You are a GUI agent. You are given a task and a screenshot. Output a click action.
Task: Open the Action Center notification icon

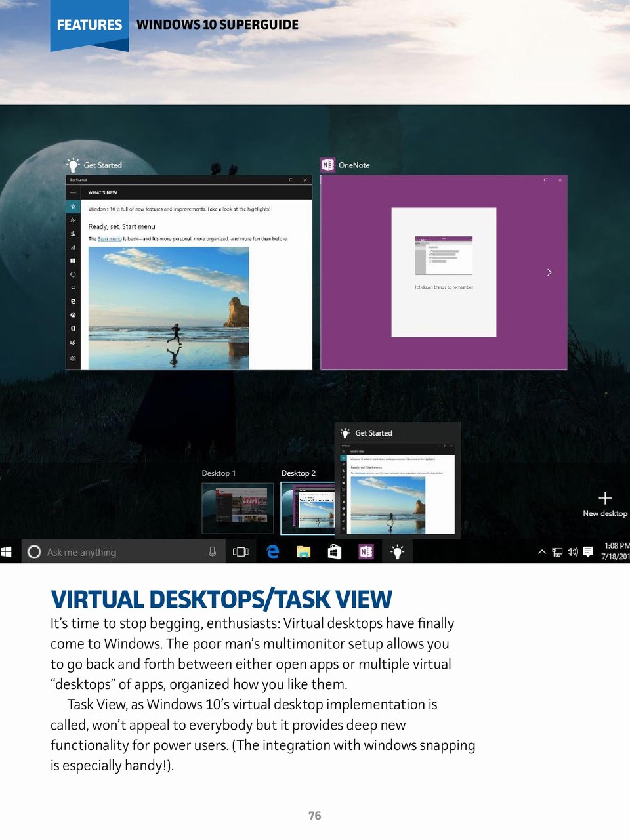coord(588,552)
